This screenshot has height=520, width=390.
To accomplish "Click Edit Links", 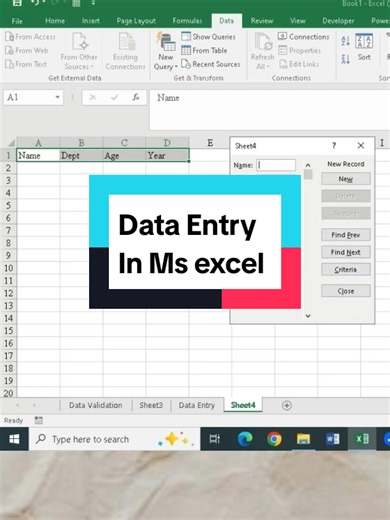I will tap(299, 64).
